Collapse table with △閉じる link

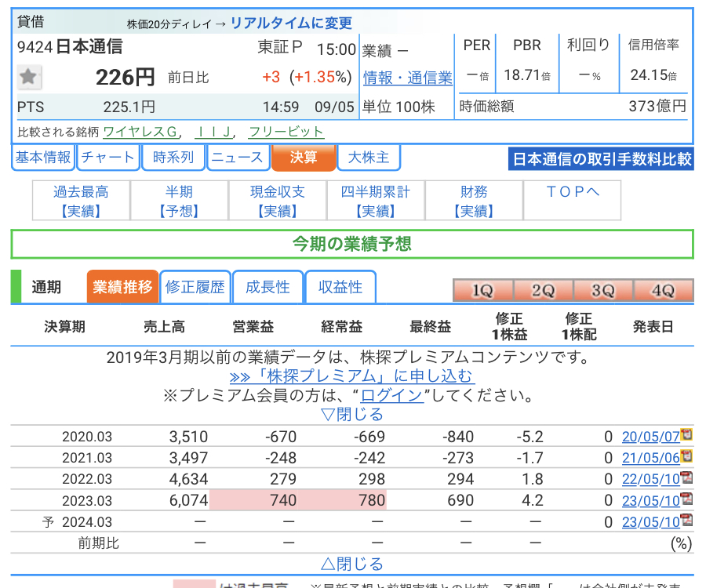pyautogui.click(x=351, y=564)
